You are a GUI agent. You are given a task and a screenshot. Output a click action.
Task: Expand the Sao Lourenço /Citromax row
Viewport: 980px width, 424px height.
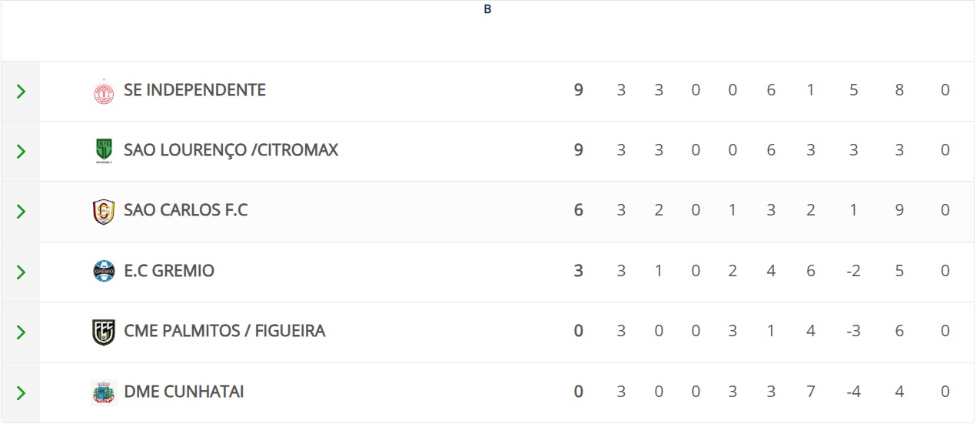(x=21, y=152)
